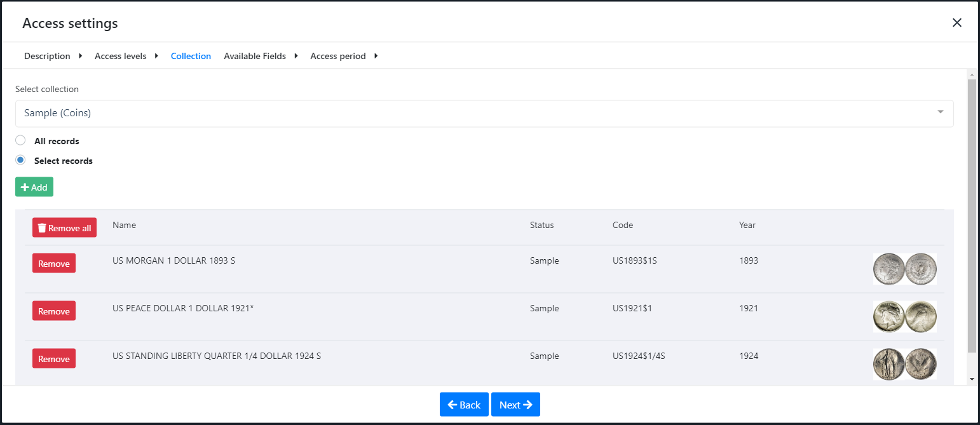This screenshot has width=980, height=425.
Task: Go to the Access period tab
Action: tap(337, 56)
